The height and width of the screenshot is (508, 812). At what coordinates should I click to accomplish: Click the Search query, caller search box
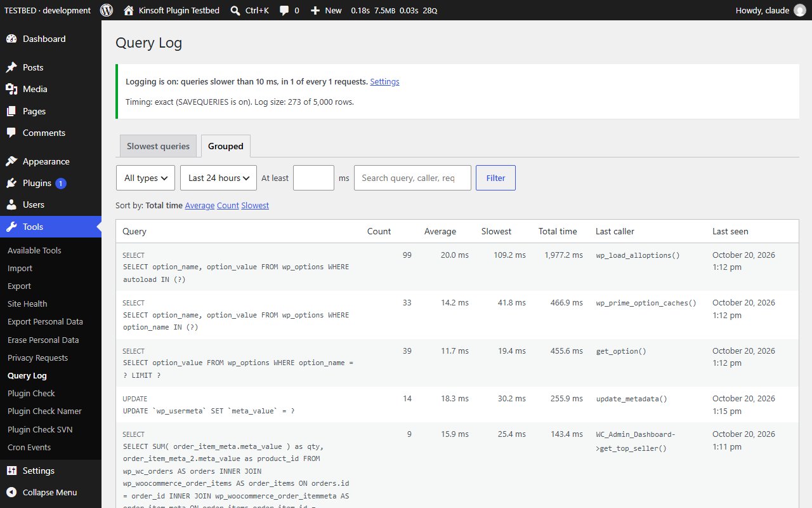(412, 178)
